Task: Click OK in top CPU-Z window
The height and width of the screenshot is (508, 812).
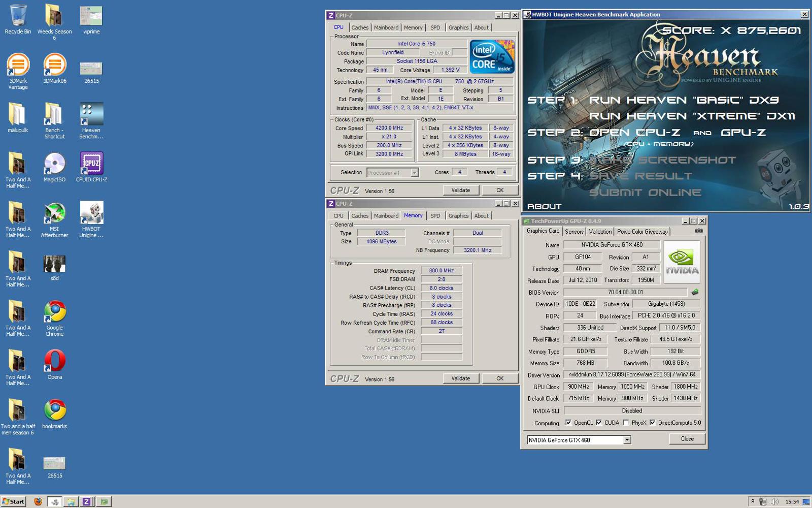Action: (x=500, y=190)
